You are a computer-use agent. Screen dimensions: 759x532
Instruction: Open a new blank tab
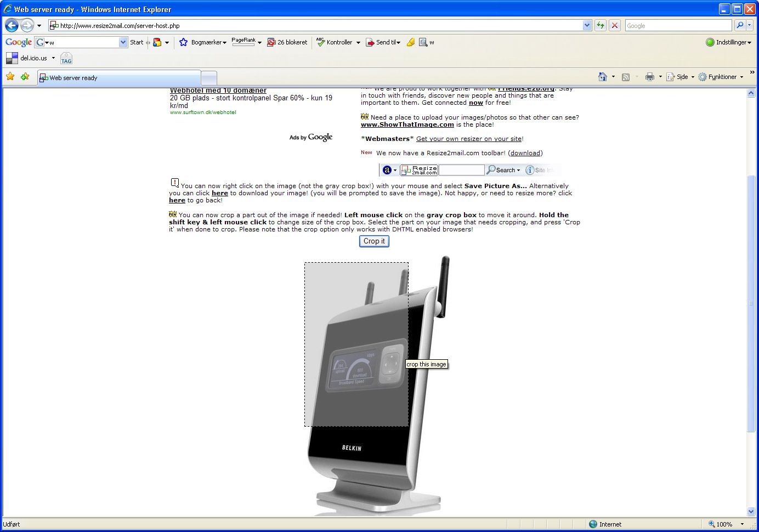209,78
